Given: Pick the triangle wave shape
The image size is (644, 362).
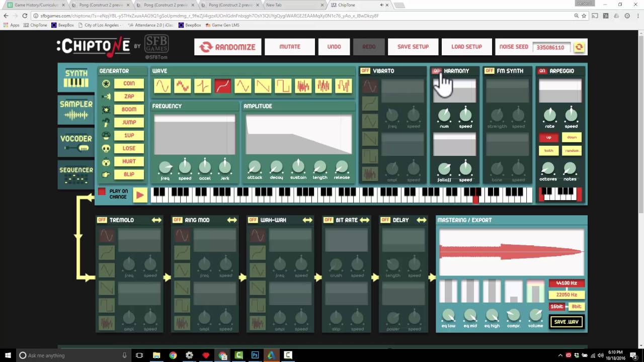Looking at the screenshot, I should (x=243, y=86).
